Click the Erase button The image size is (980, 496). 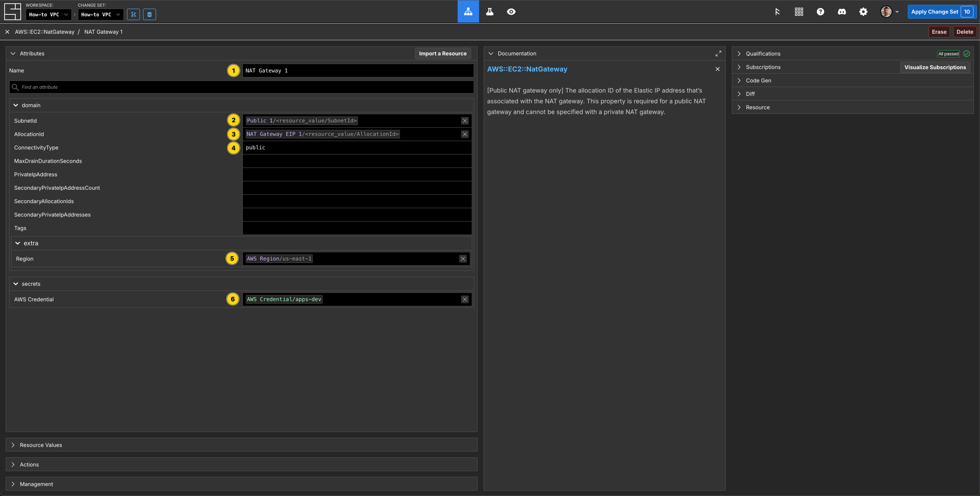coord(939,32)
